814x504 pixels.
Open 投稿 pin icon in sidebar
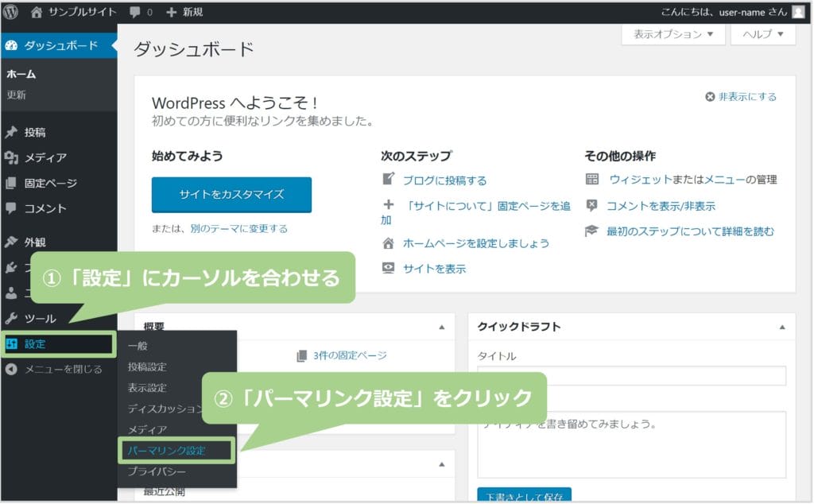tap(11, 132)
